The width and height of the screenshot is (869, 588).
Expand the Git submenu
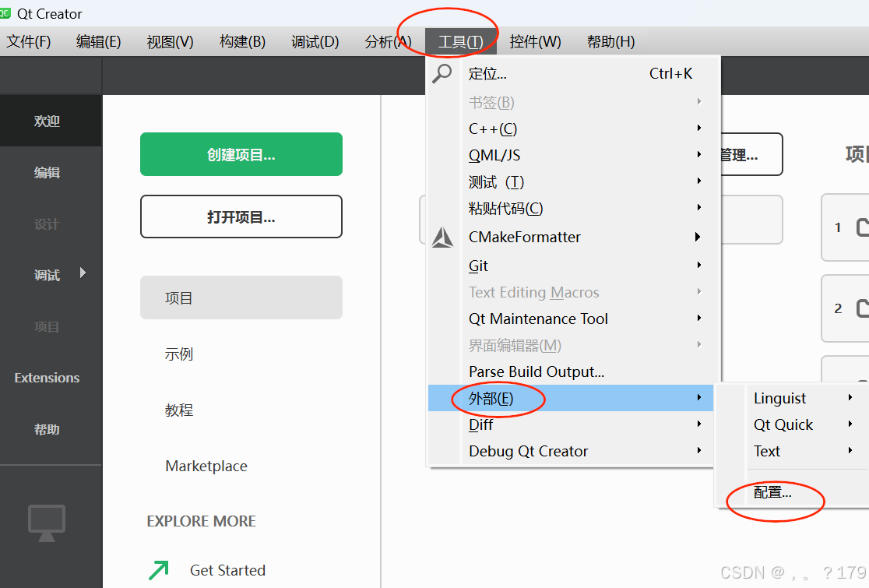coord(574,266)
